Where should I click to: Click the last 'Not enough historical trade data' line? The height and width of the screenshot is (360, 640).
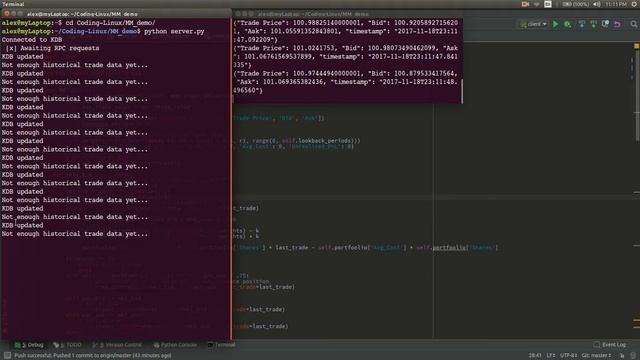point(75,234)
